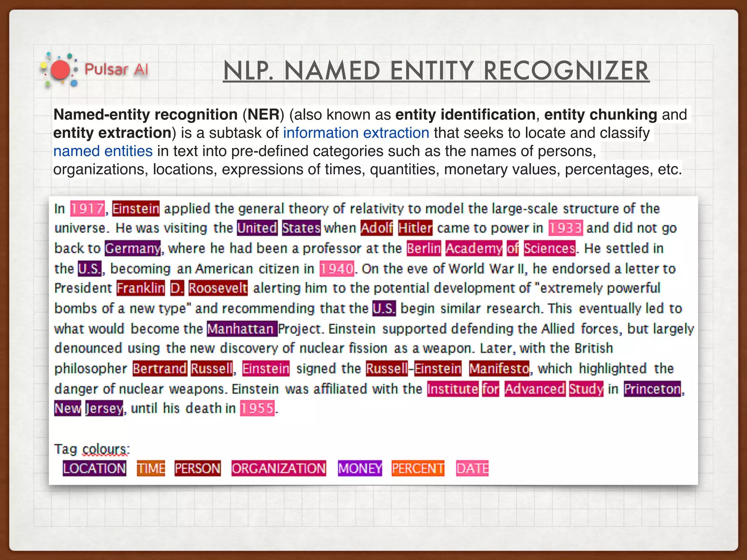Click the PERSON tag colour swatch

[x=198, y=468]
